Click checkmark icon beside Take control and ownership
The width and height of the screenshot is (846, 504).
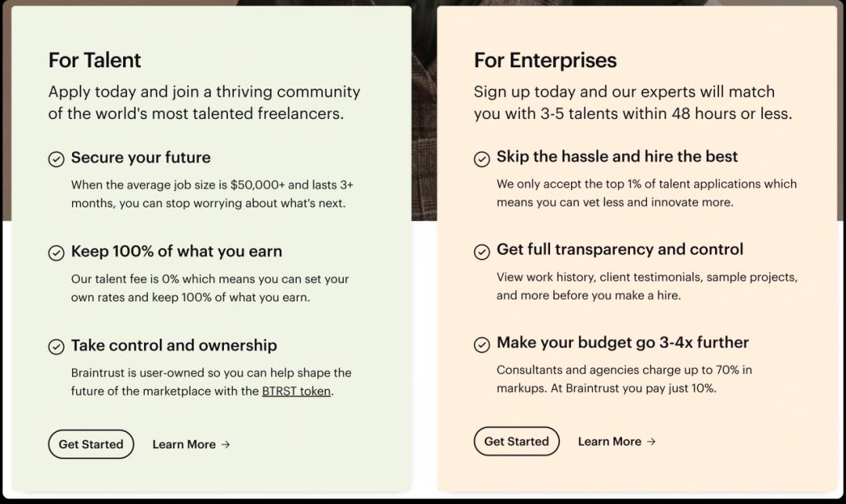click(x=56, y=347)
